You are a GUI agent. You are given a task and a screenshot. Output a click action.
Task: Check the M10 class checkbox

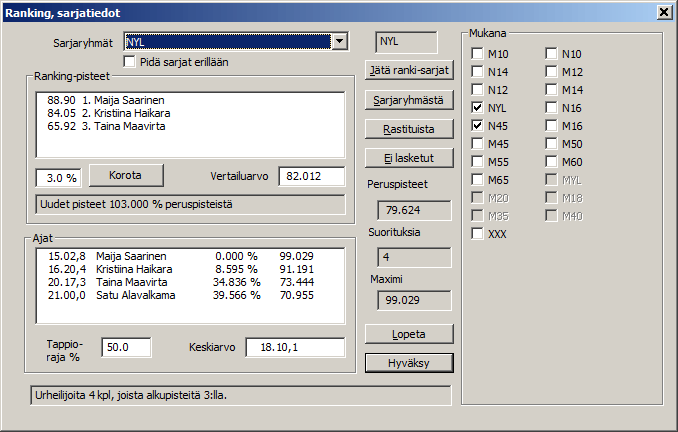coord(478,54)
